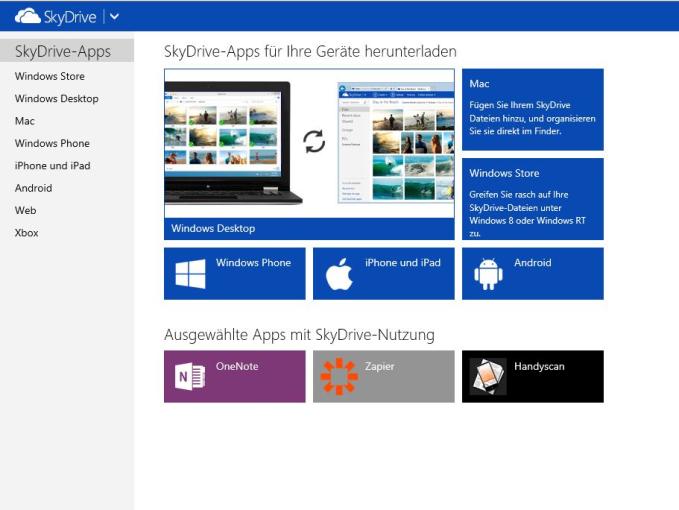This screenshot has width=679, height=510.
Task: Click the Handyscan tile label
Action: pos(539,366)
